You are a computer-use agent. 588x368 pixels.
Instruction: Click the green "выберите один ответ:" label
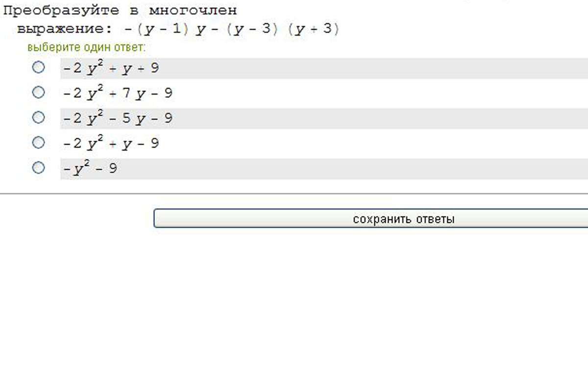click(x=87, y=48)
